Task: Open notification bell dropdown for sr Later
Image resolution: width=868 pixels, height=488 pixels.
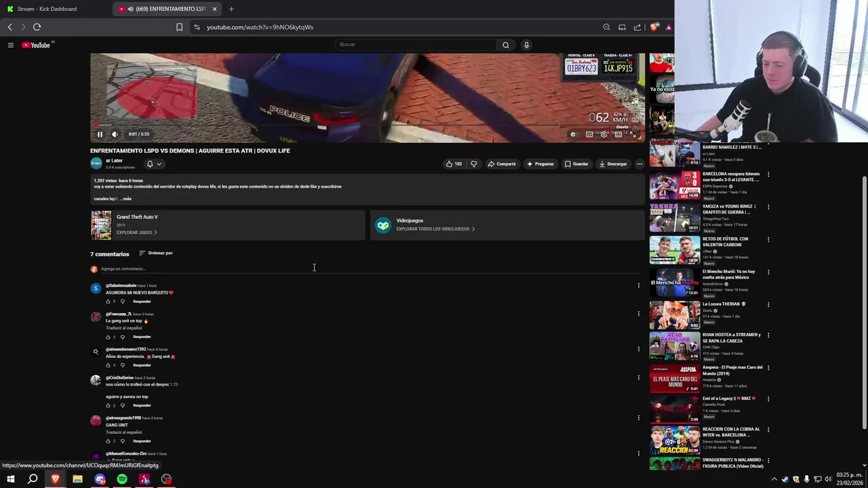Action: pyautogui.click(x=154, y=164)
